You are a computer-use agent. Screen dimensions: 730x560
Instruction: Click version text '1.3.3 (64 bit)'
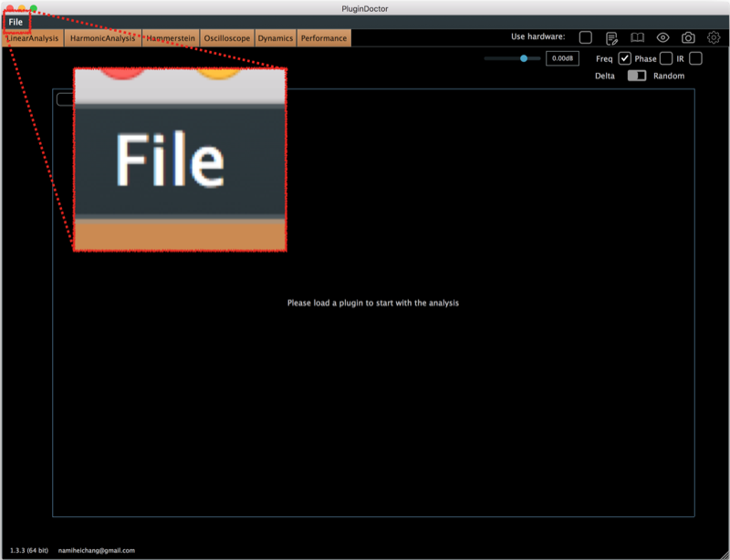click(x=29, y=550)
